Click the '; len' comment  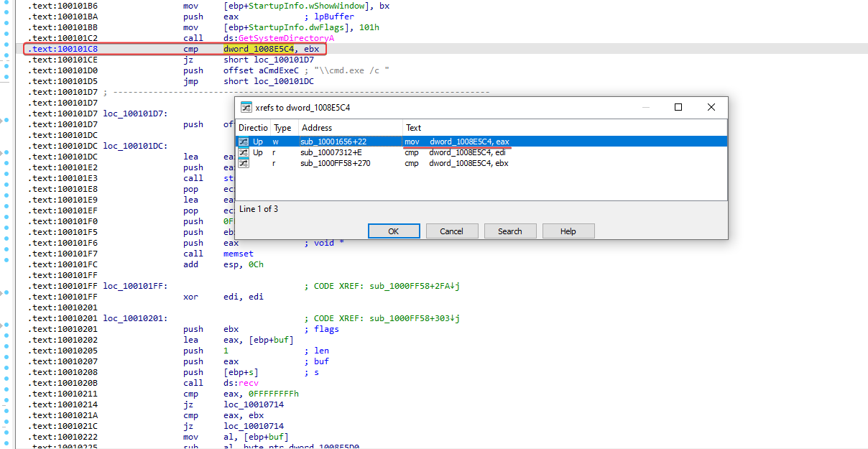click(x=316, y=351)
